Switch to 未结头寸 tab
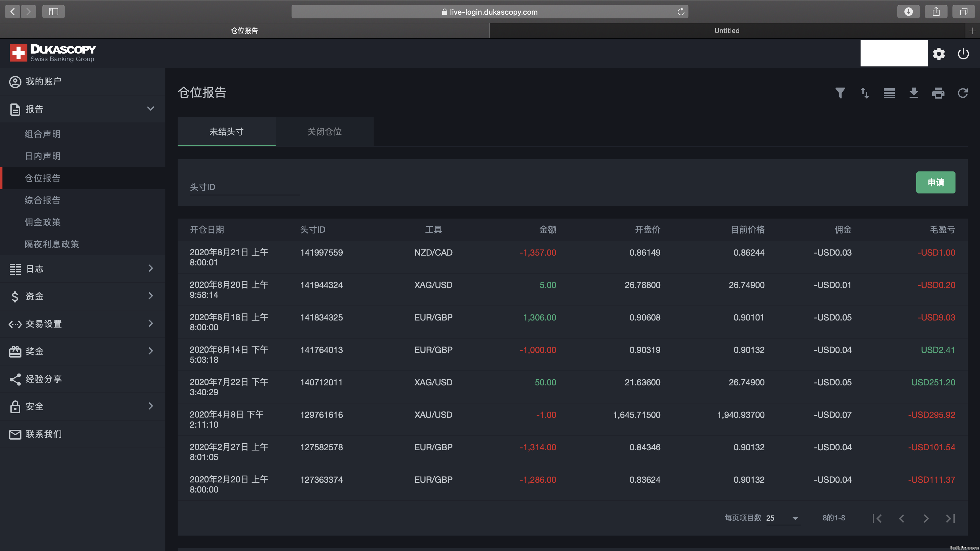 tap(226, 132)
